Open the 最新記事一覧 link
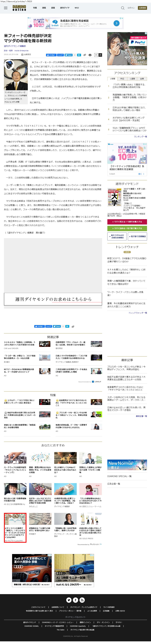Screen dimensions: 151x644 pyautogui.click(x=141, y=416)
